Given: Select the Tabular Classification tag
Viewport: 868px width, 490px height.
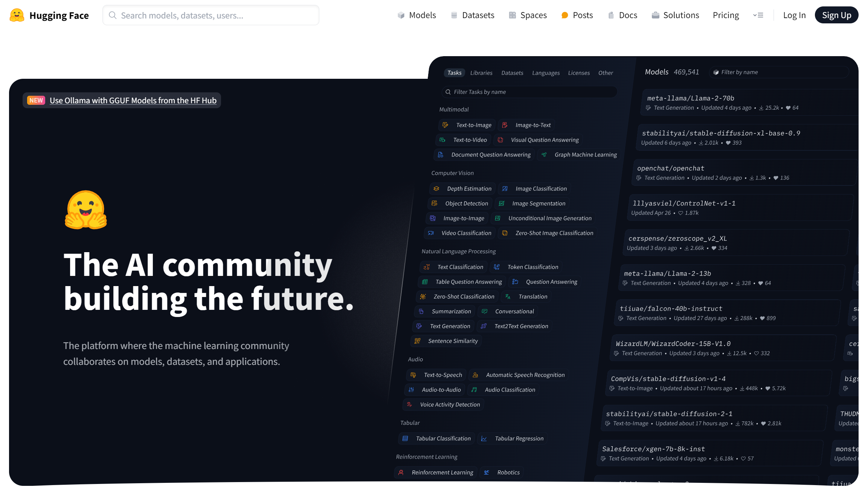Looking at the screenshot, I should pos(437,438).
